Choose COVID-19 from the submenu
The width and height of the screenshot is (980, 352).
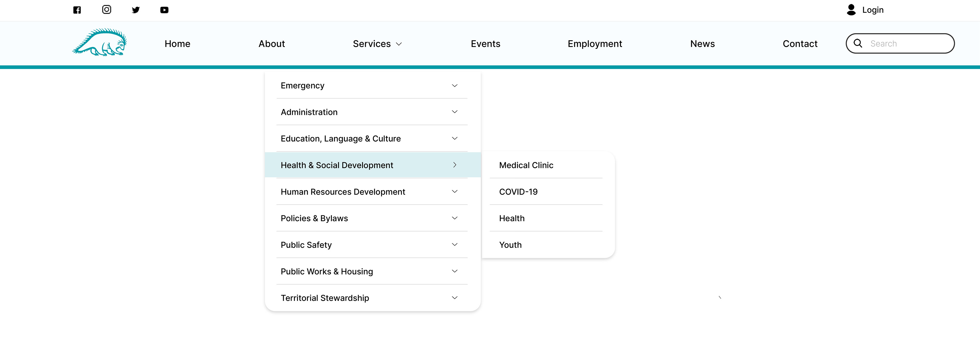click(518, 192)
